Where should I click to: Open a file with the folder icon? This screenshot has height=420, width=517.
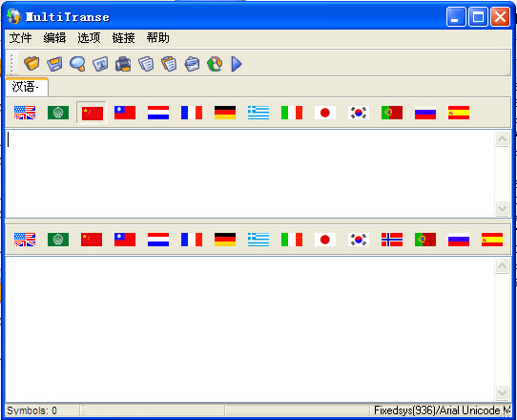(x=31, y=63)
